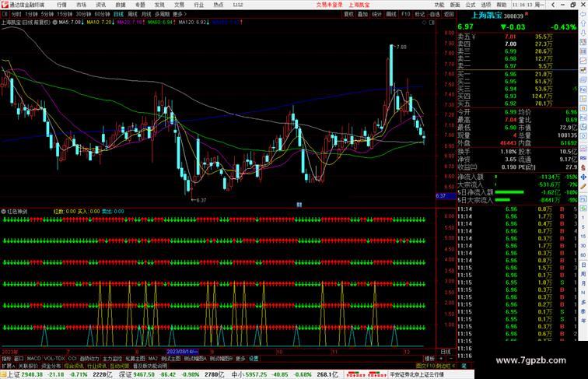Click the RSI indicator icon in right sidebar
The image size is (588, 379).
coord(583,158)
